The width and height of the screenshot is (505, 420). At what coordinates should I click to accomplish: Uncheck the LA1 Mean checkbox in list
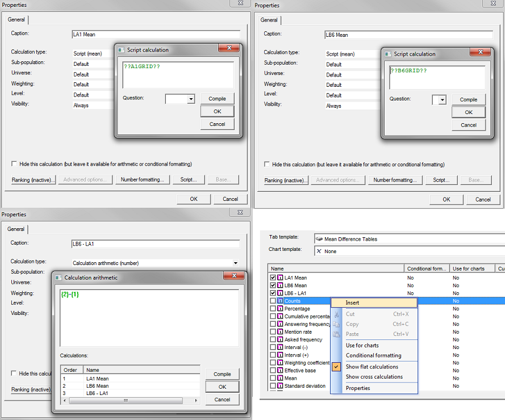[273, 278]
